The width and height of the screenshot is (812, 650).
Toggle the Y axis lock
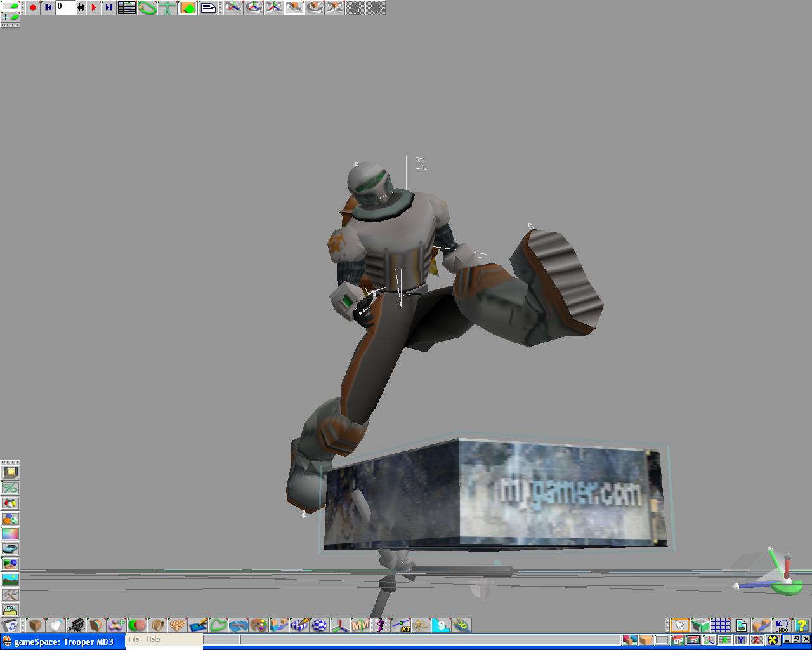point(741,640)
